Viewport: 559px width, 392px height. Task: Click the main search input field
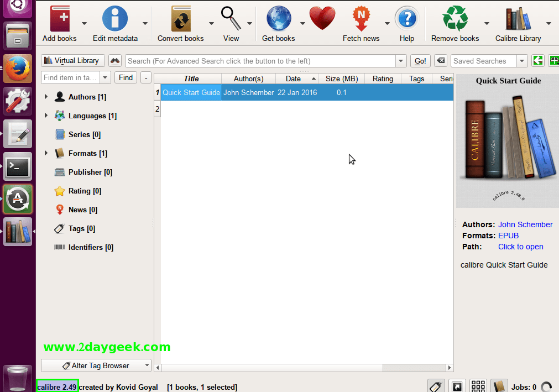click(x=260, y=61)
